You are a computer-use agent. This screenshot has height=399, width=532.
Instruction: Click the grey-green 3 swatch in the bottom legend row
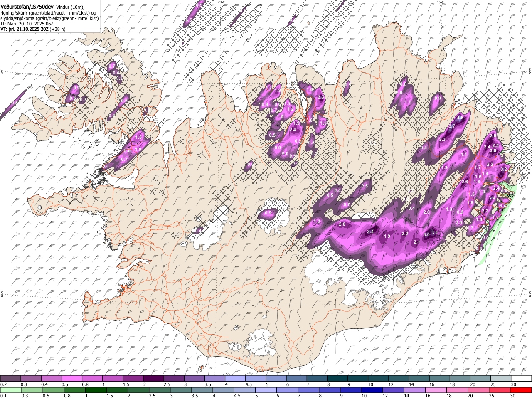coord(181,390)
